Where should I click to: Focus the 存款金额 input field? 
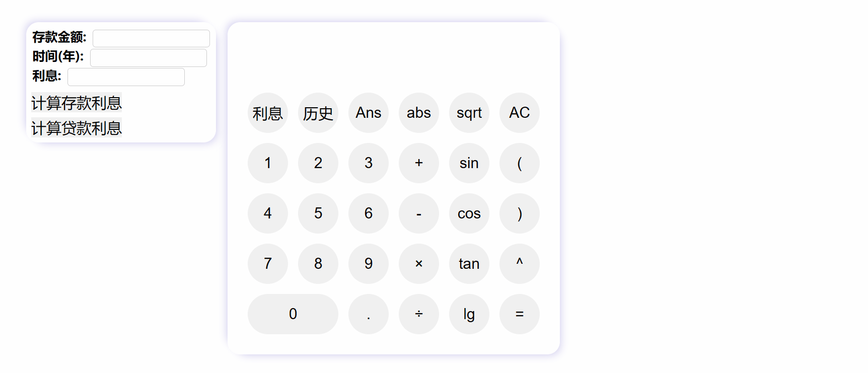[x=151, y=38]
